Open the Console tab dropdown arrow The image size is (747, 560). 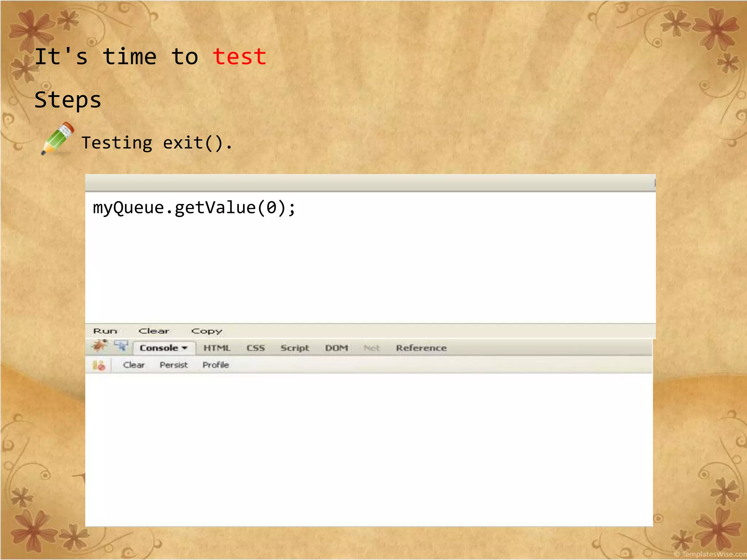pyautogui.click(x=185, y=348)
